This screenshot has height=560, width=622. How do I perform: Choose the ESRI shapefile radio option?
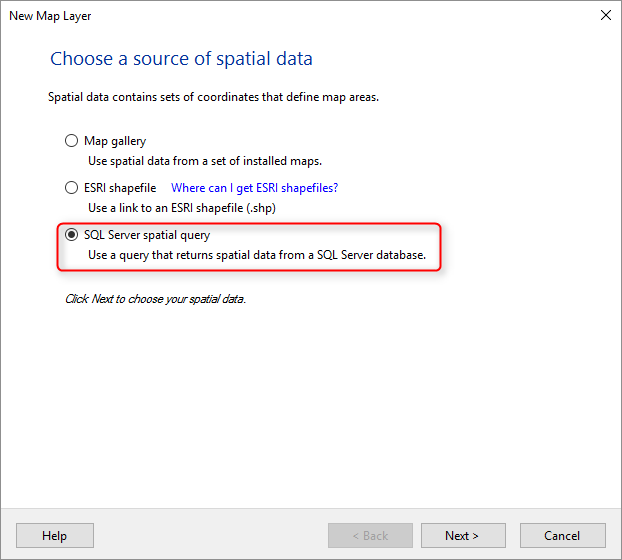pyautogui.click(x=71, y=188)
